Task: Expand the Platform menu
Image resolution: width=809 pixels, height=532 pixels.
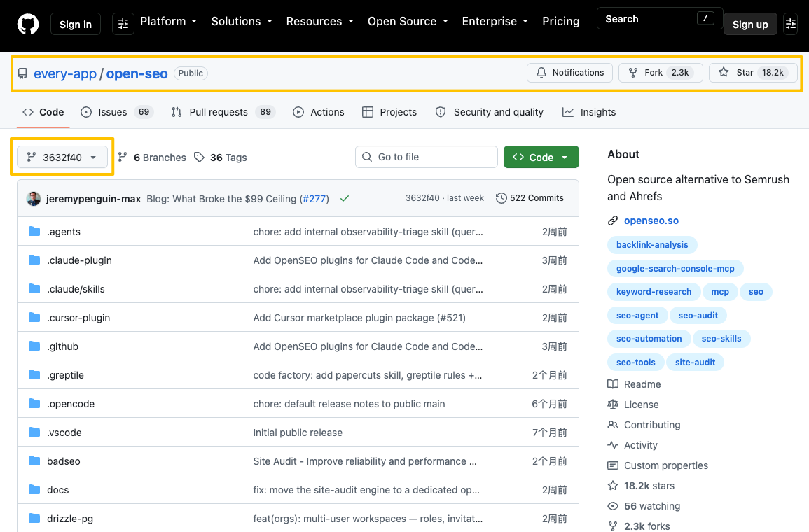Action: 169,21
